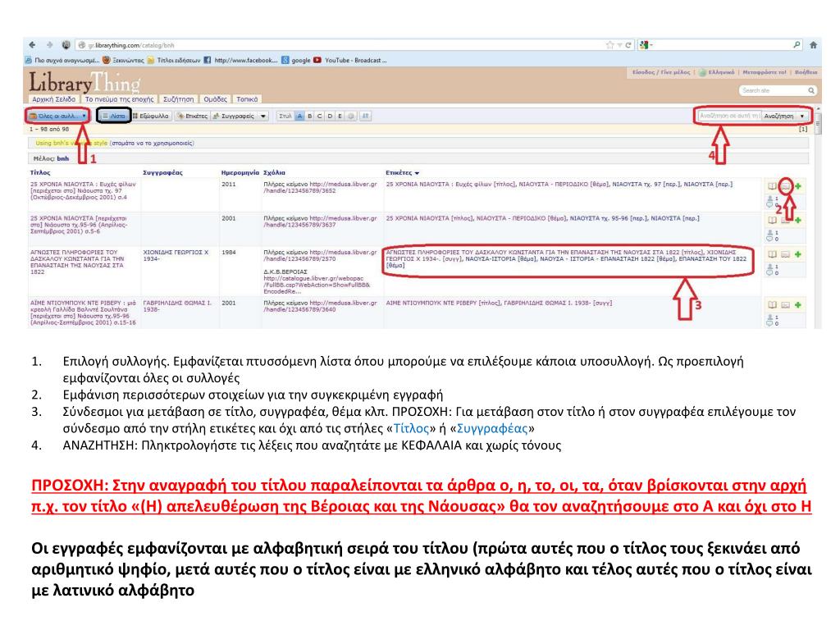Viewport: 840px width, 630px height.
Task: Open the Το πνεύμα της εποχής tab
Action: [119, 99]
